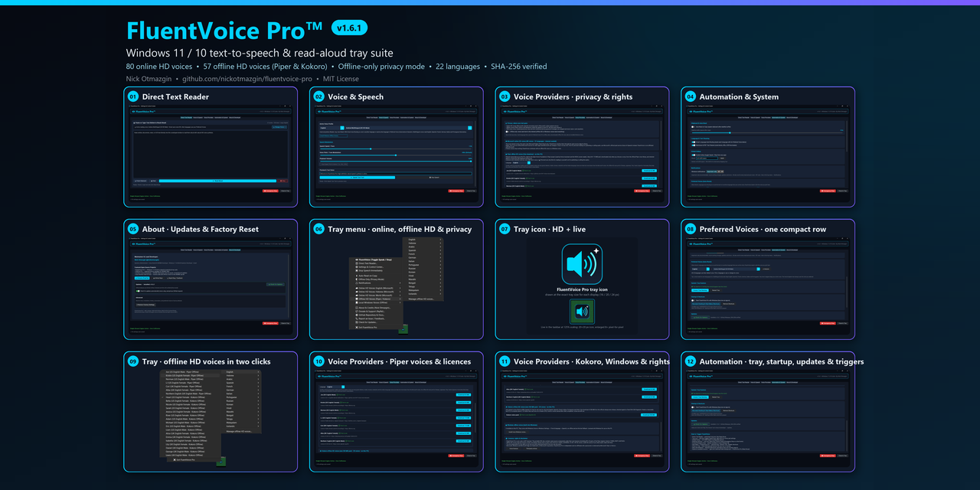This screenshot has height=490, width=980.
Task: Select the checked Heart voice in panel 09
Action: [x=190, y=397]
